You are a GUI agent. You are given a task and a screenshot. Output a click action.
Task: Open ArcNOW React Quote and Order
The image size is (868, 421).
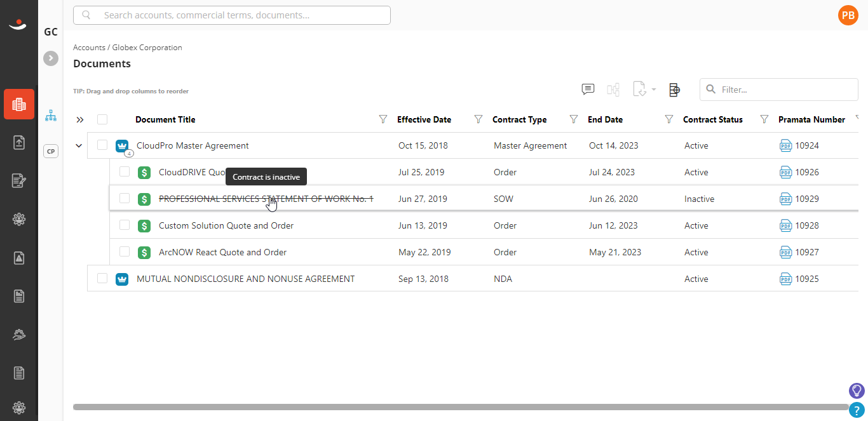(x=222, y=253)
